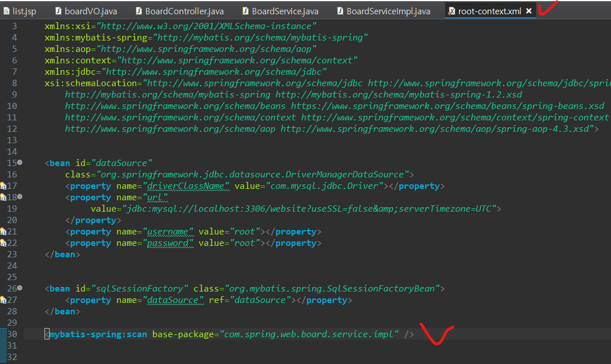Image resolution: width=611 pixels, height=364 pixels.
Task: Click "sqlSessionFactory" bean id text
Action: (139, 288)
